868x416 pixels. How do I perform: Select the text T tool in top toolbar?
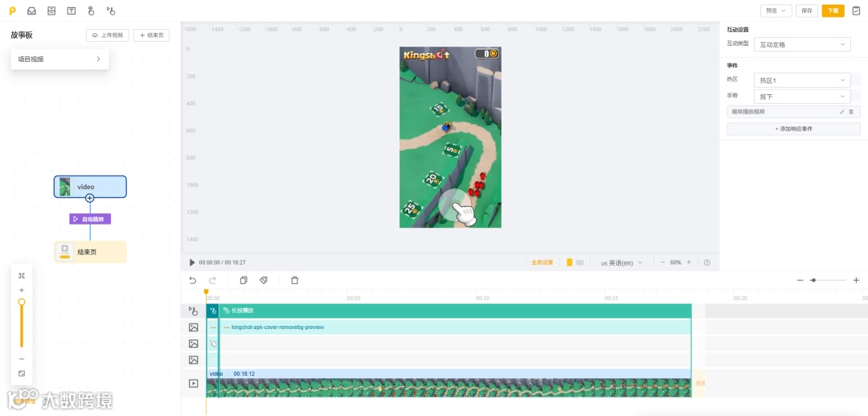pos(71,10)
